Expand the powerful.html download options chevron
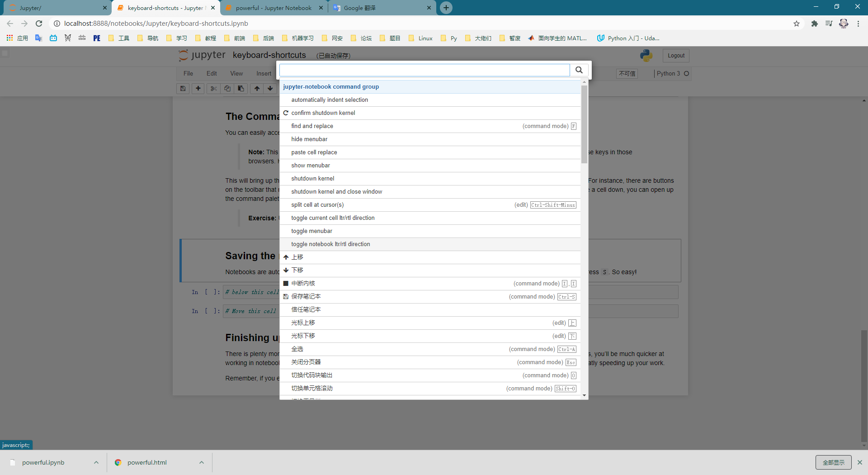868x475 pixels. 202,462
